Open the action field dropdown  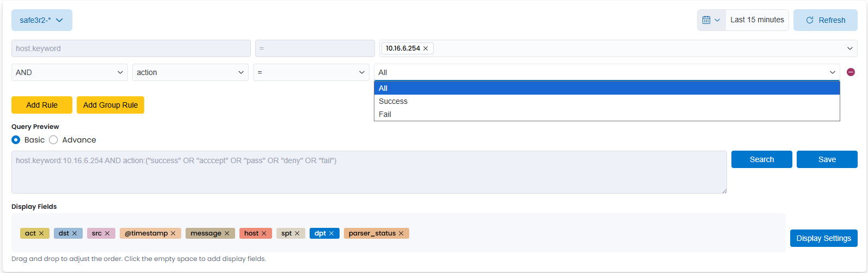point(190,72)
